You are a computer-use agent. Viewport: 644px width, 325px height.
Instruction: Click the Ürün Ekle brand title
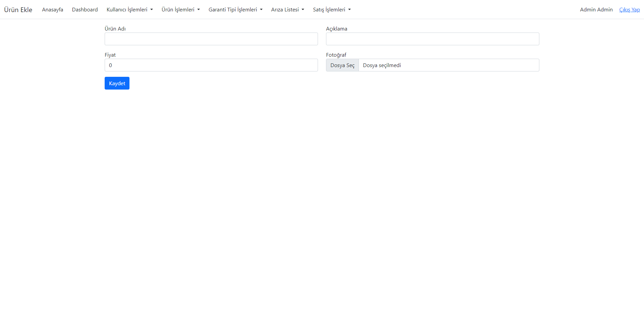pyautogui.click(x=18, y=9)
